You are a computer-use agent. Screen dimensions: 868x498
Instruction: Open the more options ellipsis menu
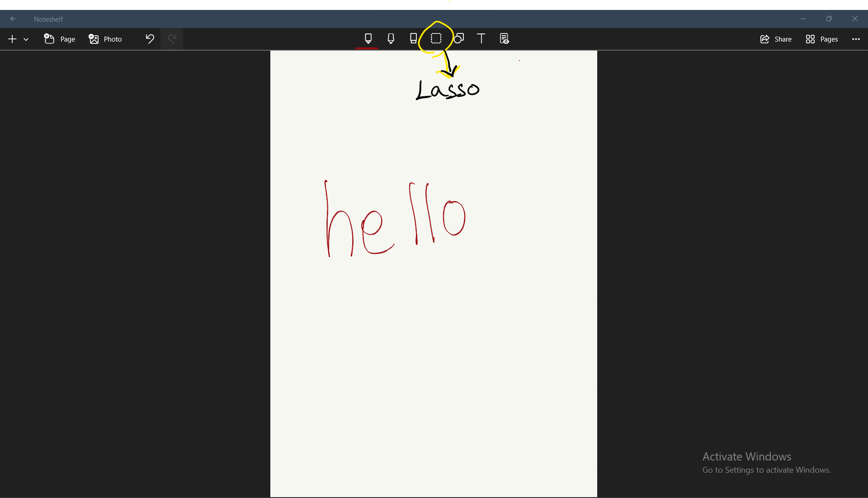click(856, 39)
